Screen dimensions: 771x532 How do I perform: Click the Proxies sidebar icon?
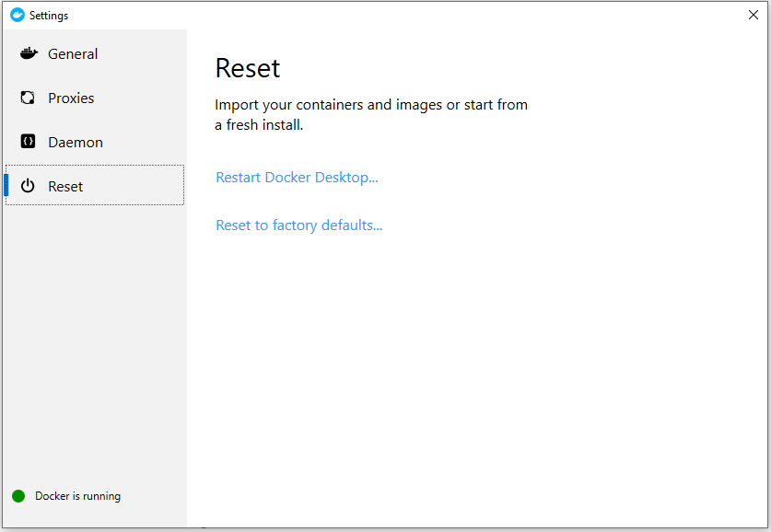29,98
